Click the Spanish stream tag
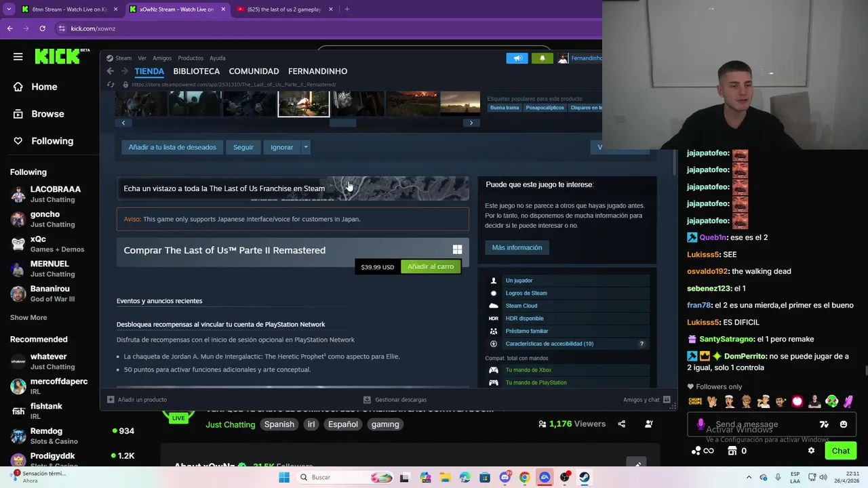 279,424
